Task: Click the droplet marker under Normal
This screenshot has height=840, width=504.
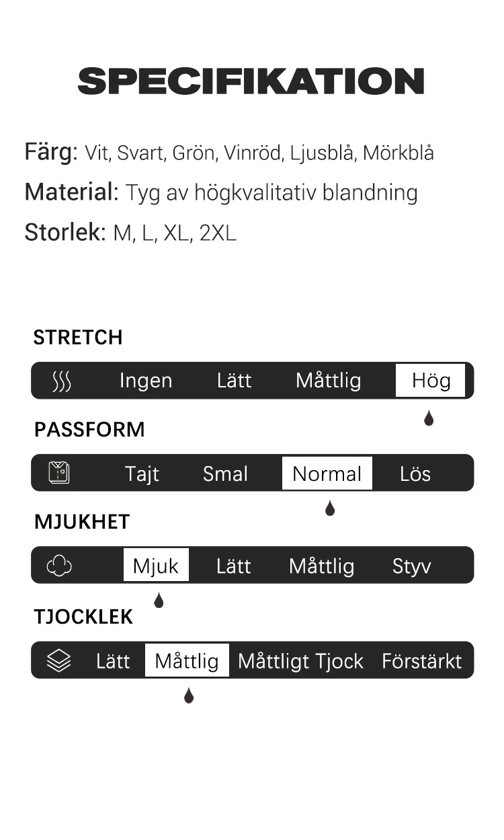Action: coord(330,508)
